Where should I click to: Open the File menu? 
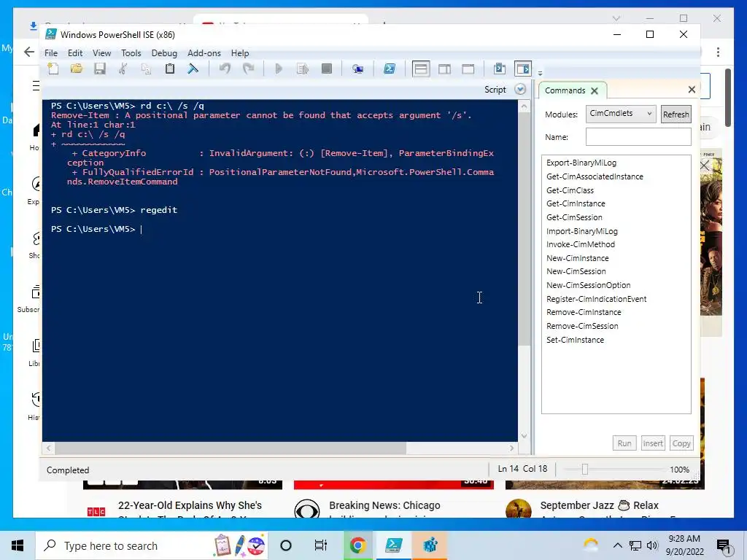51,53
